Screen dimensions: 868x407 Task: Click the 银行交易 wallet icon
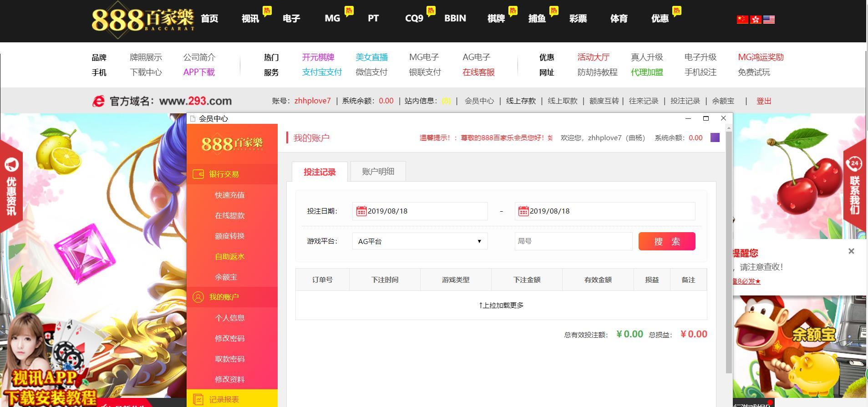[x=198, y=174]
